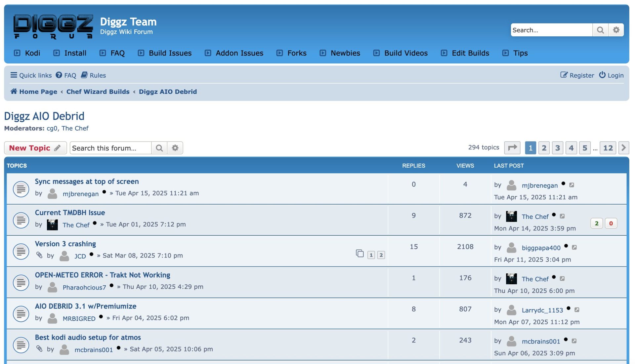This screenshot has height=364, width=635.
Task: Open Addon Issues navigation item
Action: coord(234,53)
